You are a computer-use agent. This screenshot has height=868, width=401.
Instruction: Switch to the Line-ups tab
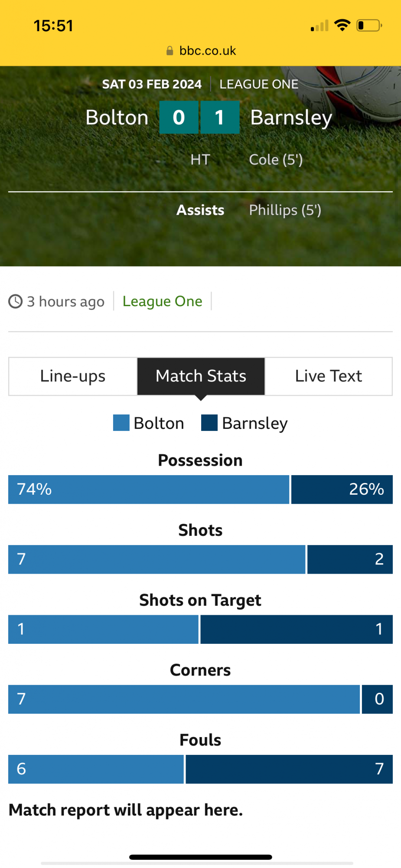pos(73,376)
